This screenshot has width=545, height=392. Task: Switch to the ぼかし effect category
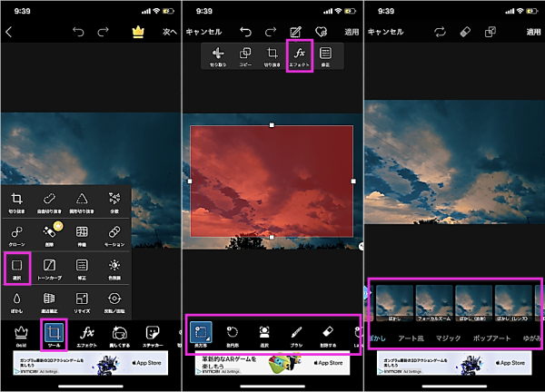click(x=378, y=338)
